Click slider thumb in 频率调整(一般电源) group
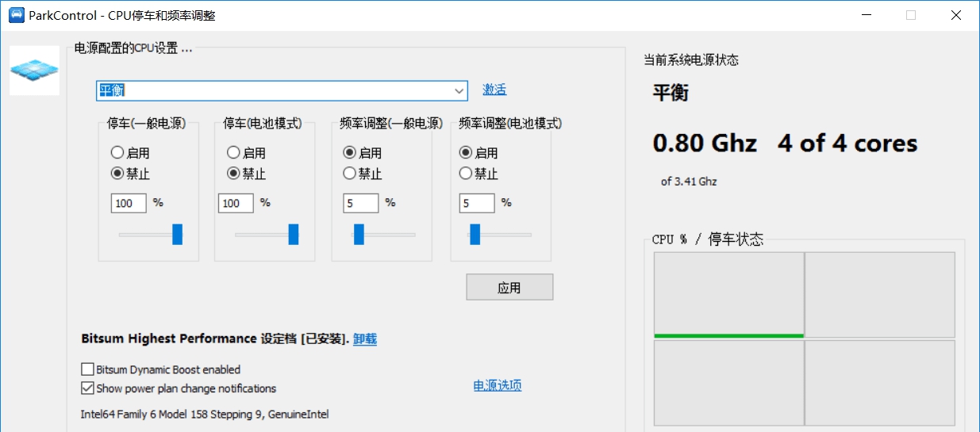This screenshot has width=980, height=432. click(x=359, y=234)
